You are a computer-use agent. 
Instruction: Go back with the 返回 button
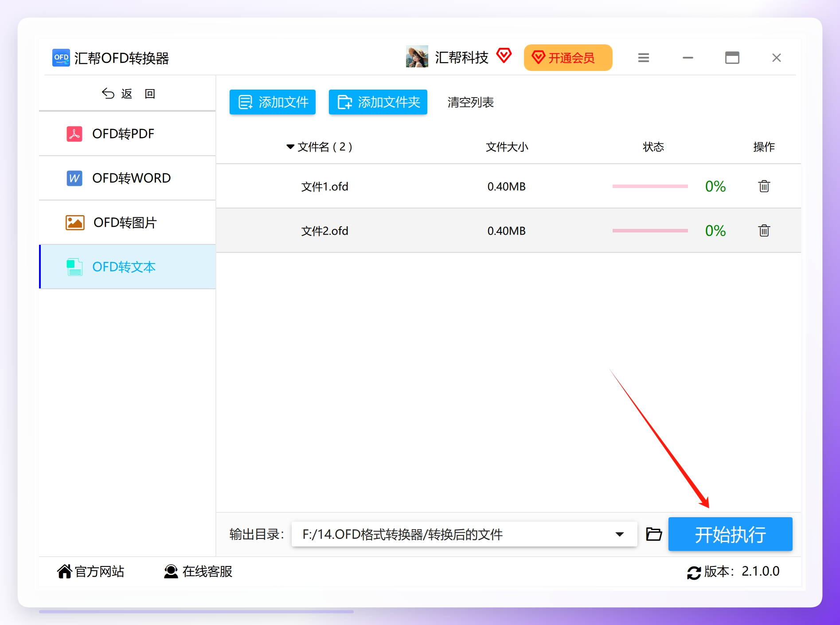(128, 94)
